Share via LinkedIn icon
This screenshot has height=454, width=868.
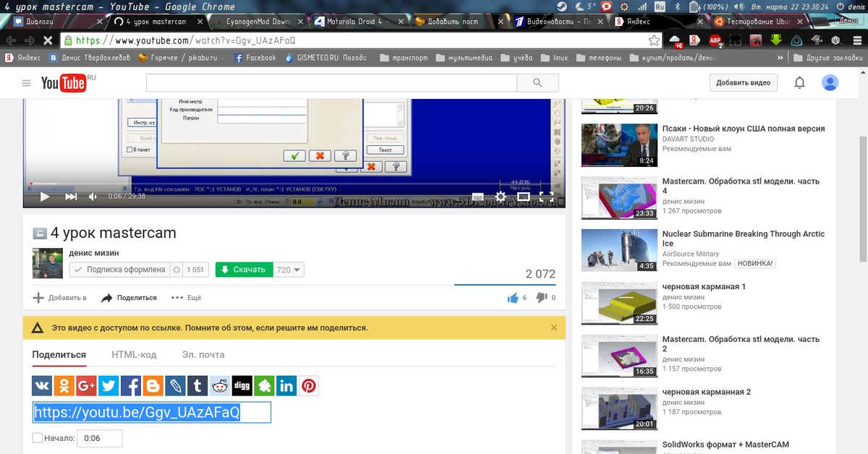coord(286,386)
